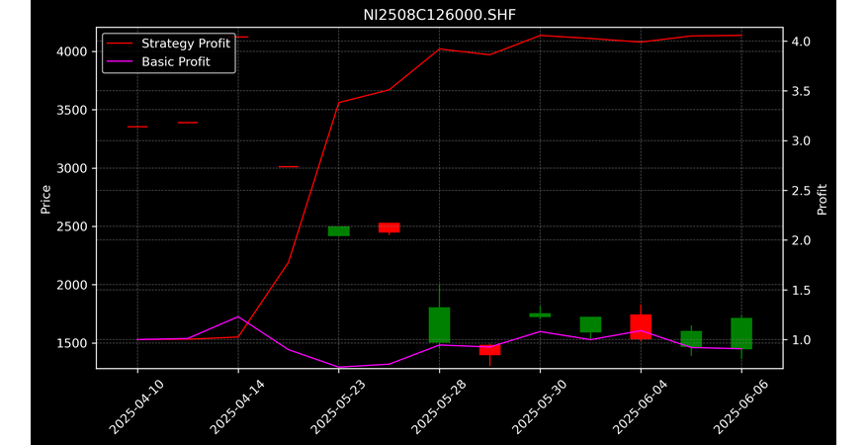Select the Basic Profit legend label
The width and height of the screenshot is (868, 445).
[176, 61]
